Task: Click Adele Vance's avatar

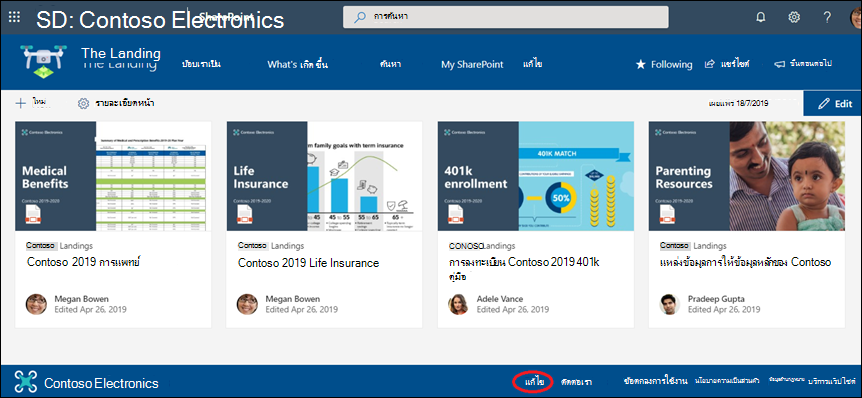Action: [x=458, y=304]
